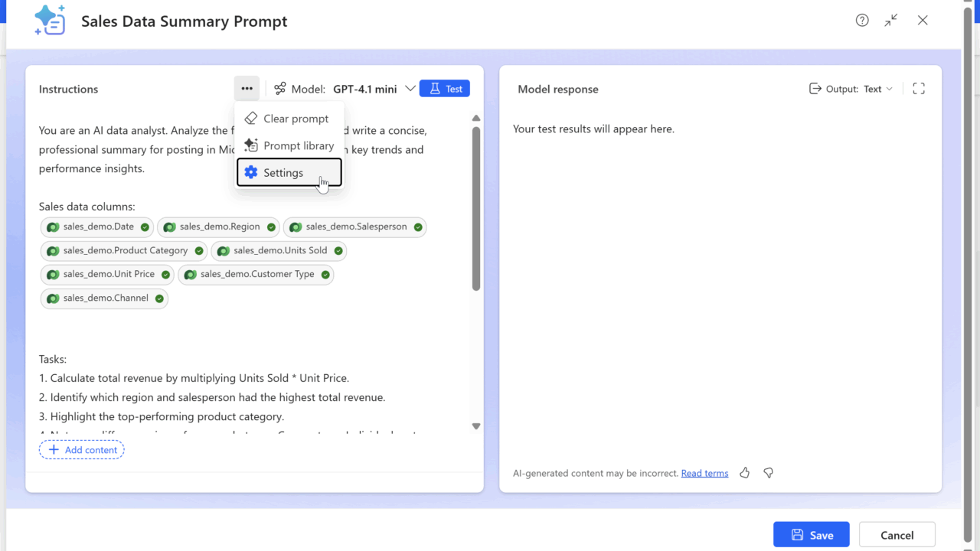Expand the GPT-4.1 mini model dropdown
The image size is (980, 551).
[x=410, y=89]
